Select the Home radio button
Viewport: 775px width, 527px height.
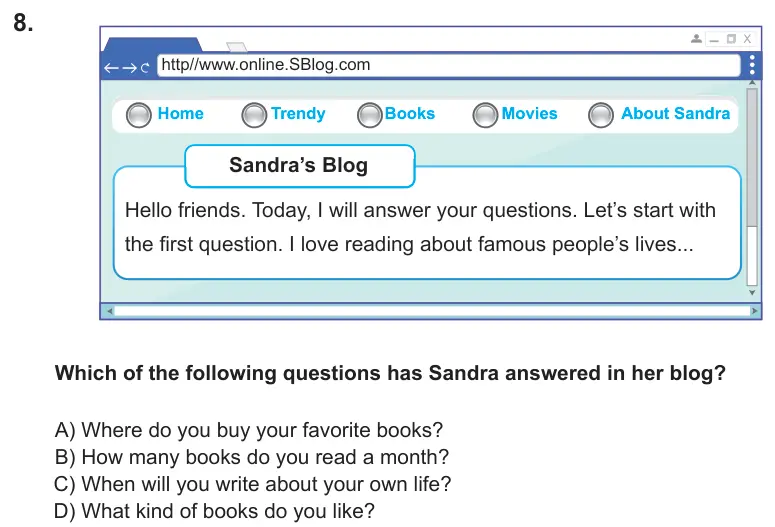click(138, 115)
